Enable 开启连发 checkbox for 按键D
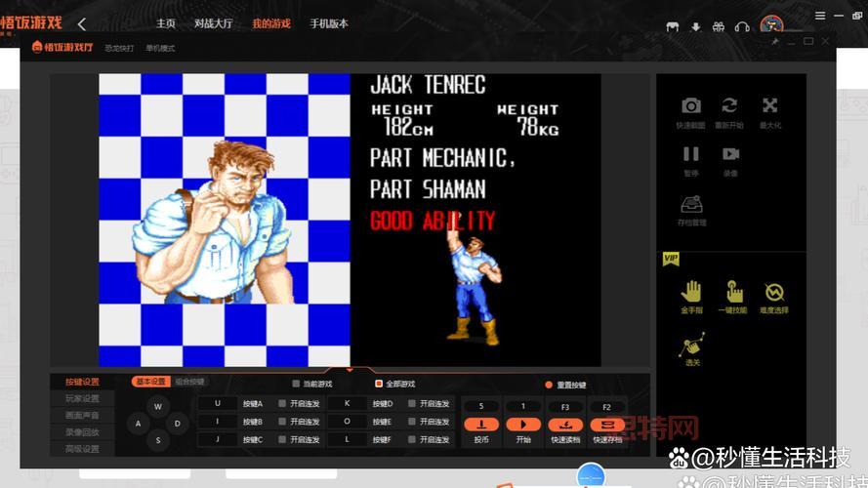Viewport: 868px width, 488px height. tap(412, 403)
